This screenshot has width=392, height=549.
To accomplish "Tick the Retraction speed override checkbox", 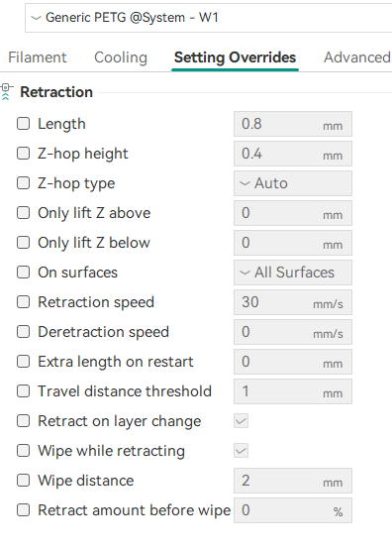I will pos(23,302).
